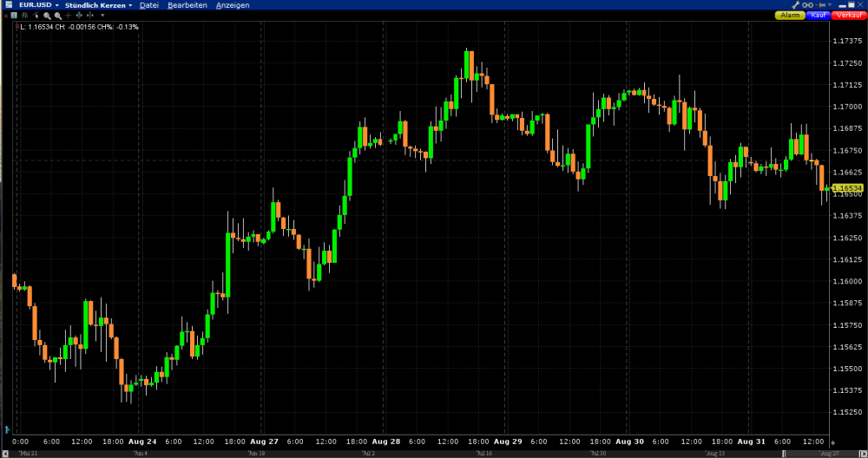Click the 1.17375 price axis label
The image size is (868, 458).
click(847, 42)
